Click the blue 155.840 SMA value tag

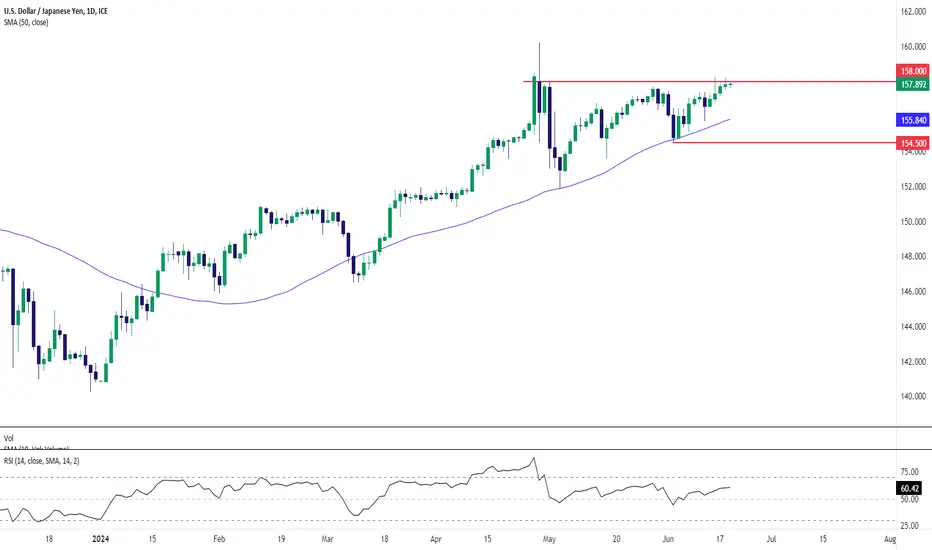coord(914,120)
